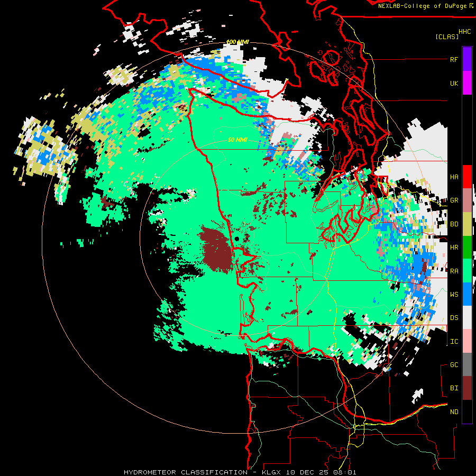Click the 'UK' legend label
The height and width of the screenshot is (476, 476).
coord(454,83)
